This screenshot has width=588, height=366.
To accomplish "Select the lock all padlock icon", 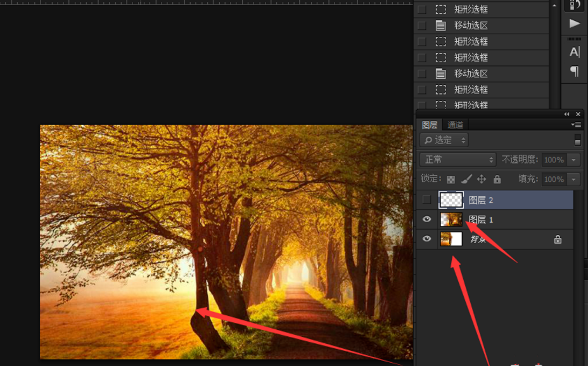I will click(497, 180).
